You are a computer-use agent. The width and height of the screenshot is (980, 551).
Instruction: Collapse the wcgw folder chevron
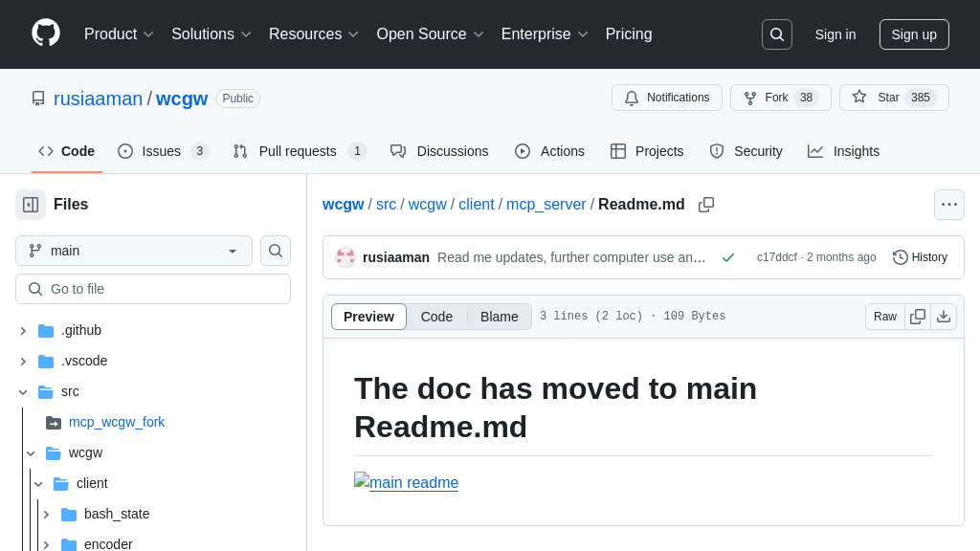(x=31, y=452)
